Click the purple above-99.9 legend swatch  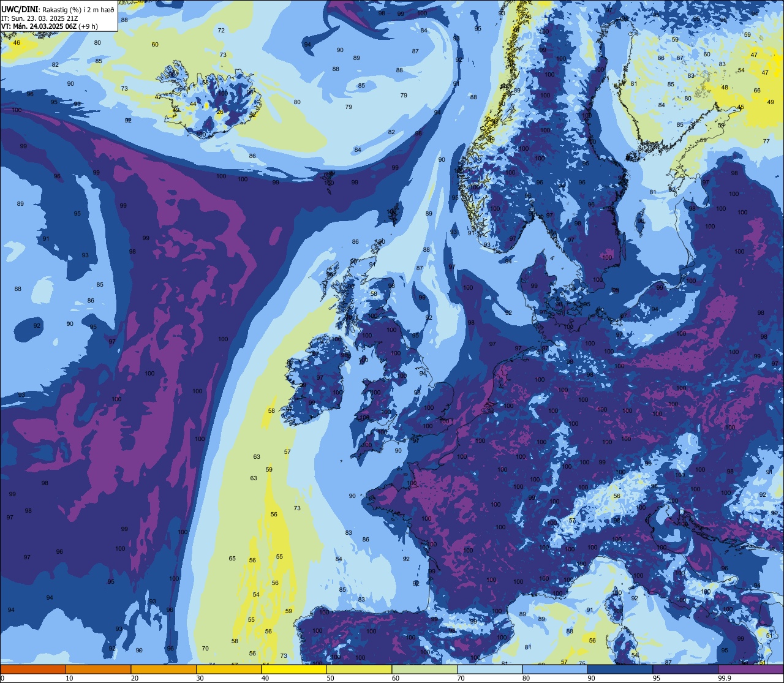(x=750, y=669)
